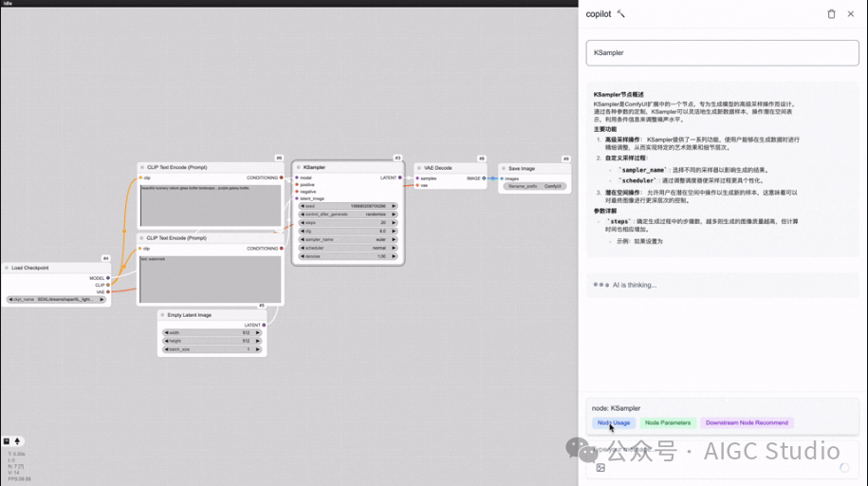Open the scheduler normal dropdown

point(347,248)
